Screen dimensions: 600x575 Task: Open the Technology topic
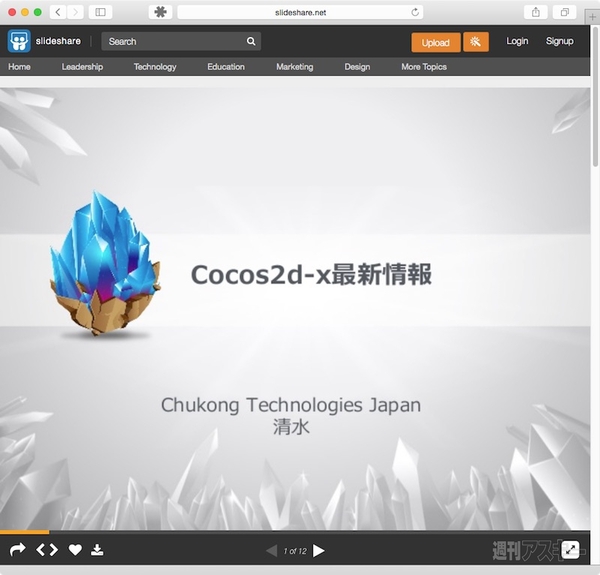click(x=155, y=67)
